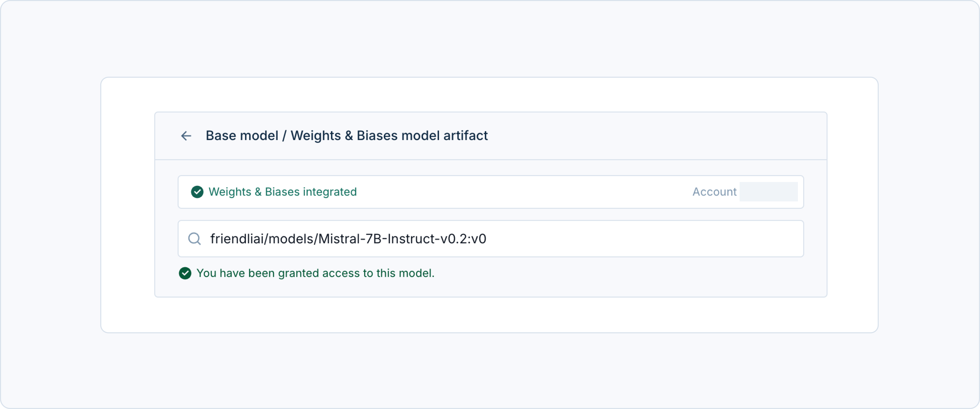
Task: Click the green check beside Weights & Biases integrated
Action: 197,192
